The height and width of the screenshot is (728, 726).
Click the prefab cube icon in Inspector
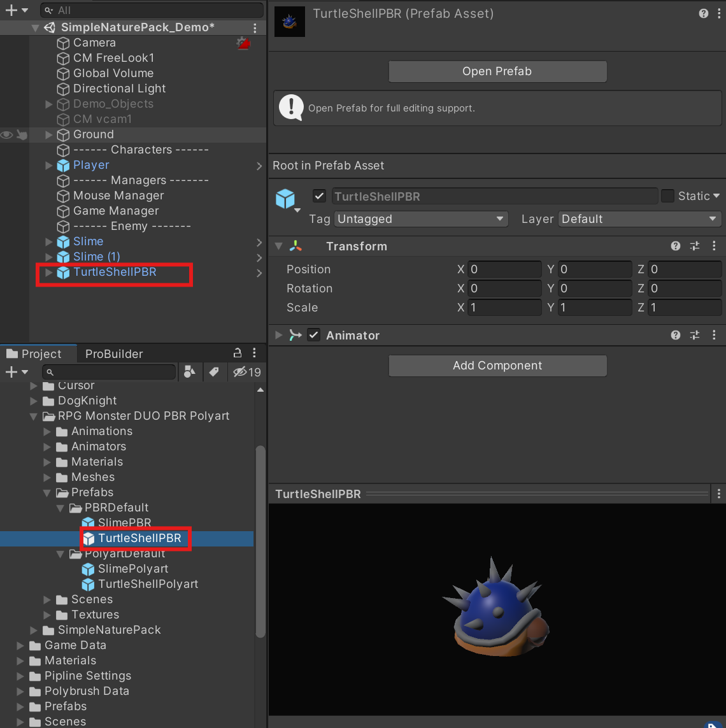pos(285,199)
